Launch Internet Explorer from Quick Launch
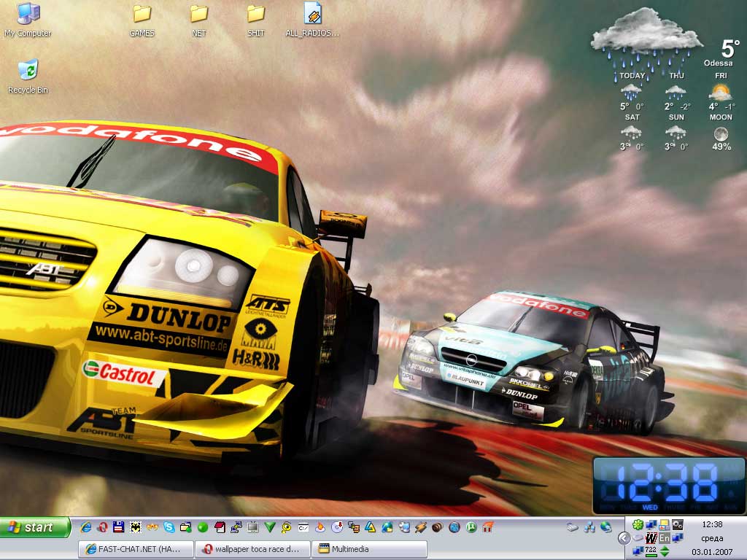Screen dimensions: 747x560 86,527
